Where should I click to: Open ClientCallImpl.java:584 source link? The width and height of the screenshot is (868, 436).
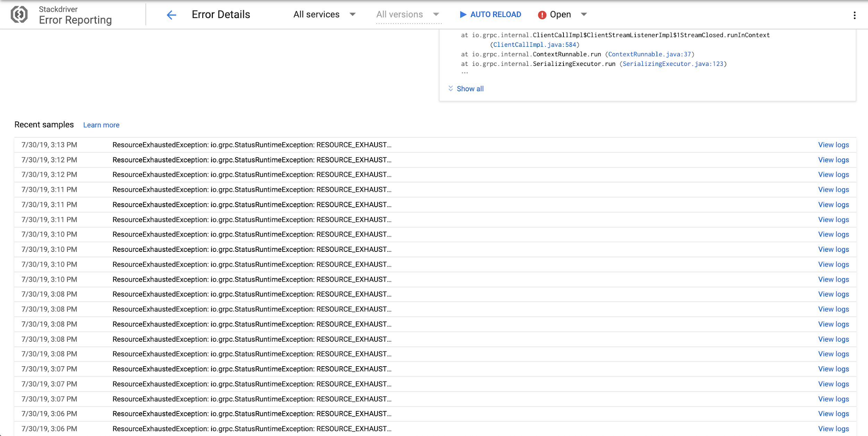[x=535, y=45]
